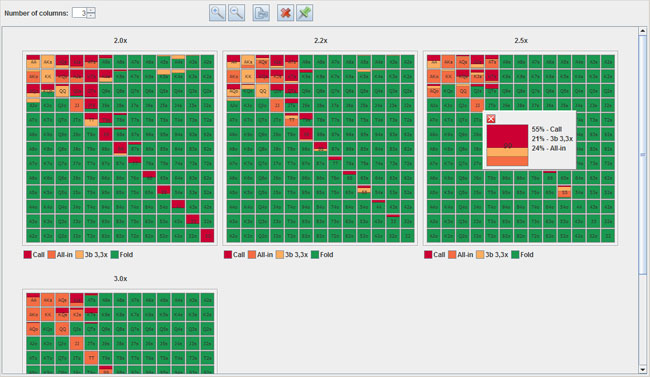Image resolution: width=650 pixels, height=377 pixels.
Task: Select the KK cell in the 3.0x chart
Action: point(48,314)
